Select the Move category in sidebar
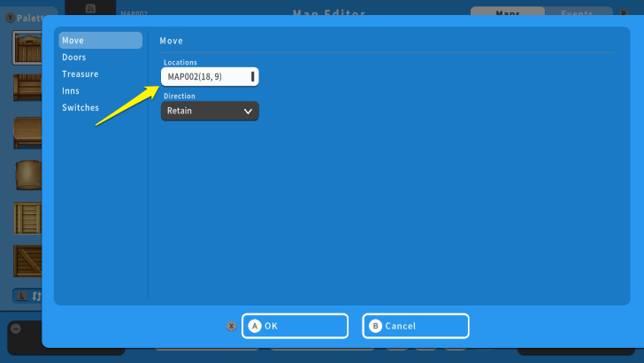Screen dimensions: 644x363 point(100,41)
